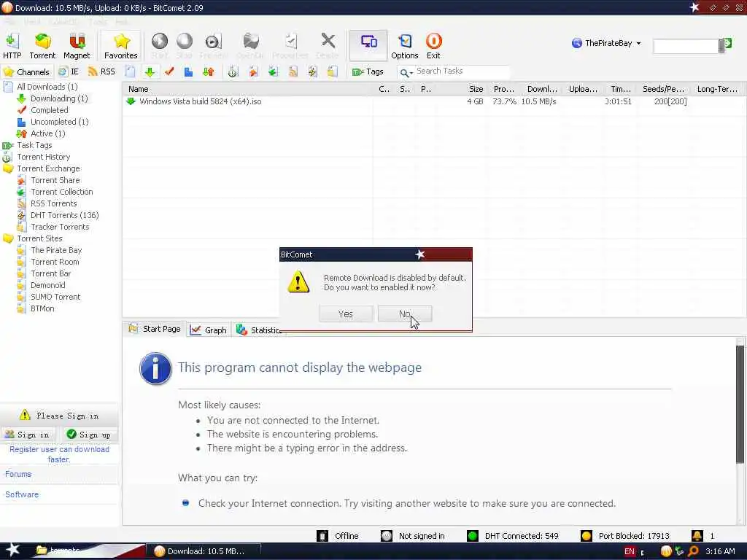
Task: Open the Options toolbar icon
Action: (404, 46)
